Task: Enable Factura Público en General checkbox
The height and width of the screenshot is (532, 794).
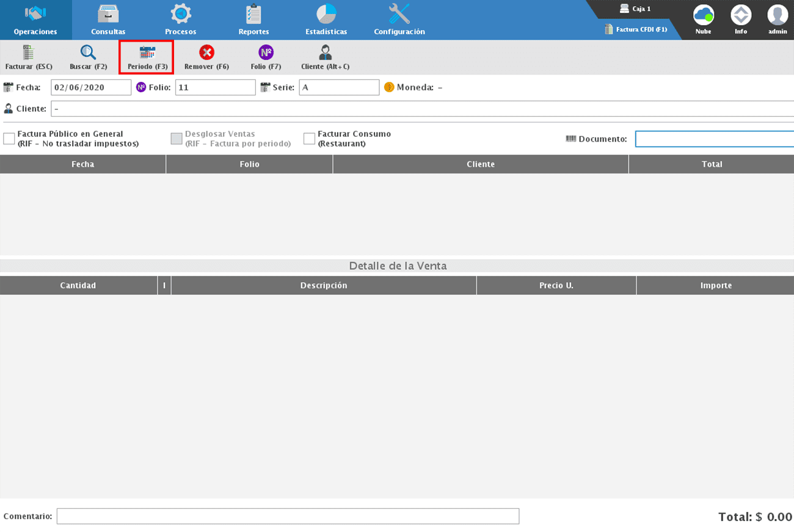Action: click(x=9, y=139)
